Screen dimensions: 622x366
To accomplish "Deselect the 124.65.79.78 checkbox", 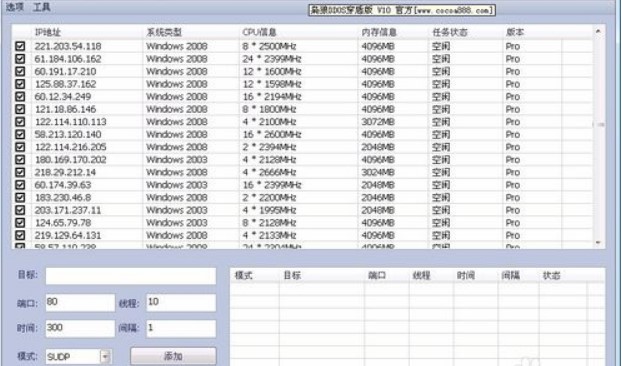I will pyautogui.click(x=20, y=223).
